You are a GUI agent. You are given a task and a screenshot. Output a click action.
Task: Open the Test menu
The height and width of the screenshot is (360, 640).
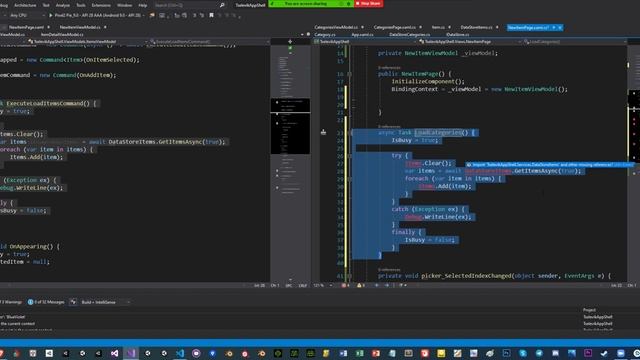46,5
